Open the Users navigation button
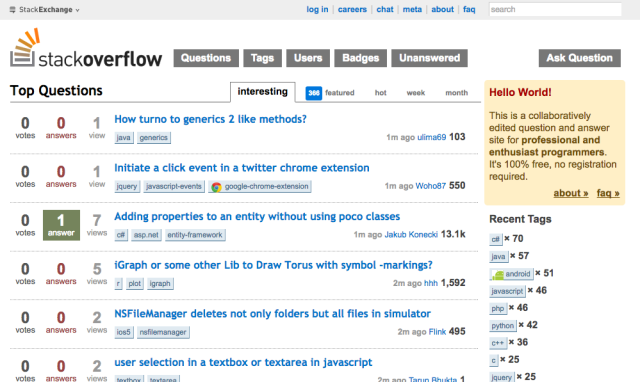The image size is (640, 382). (x=308, y=58)
